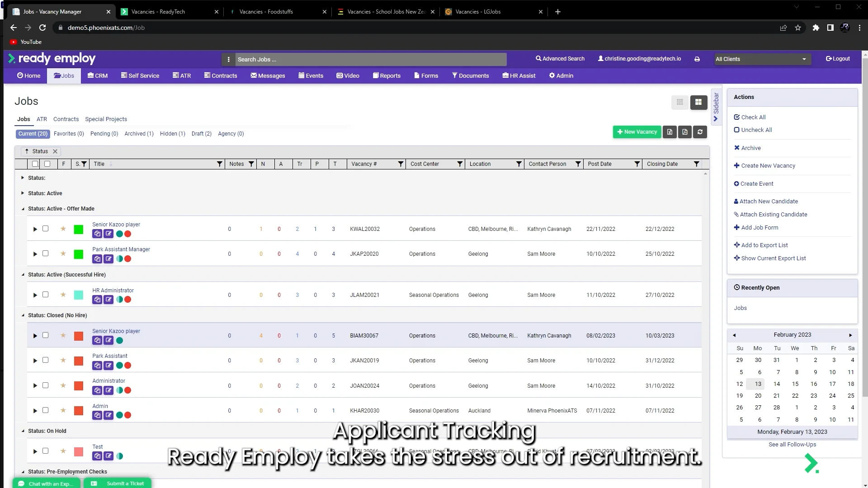868x488 pixels.
Task: Open the All Clients dropdown
Action: (761, 59)
